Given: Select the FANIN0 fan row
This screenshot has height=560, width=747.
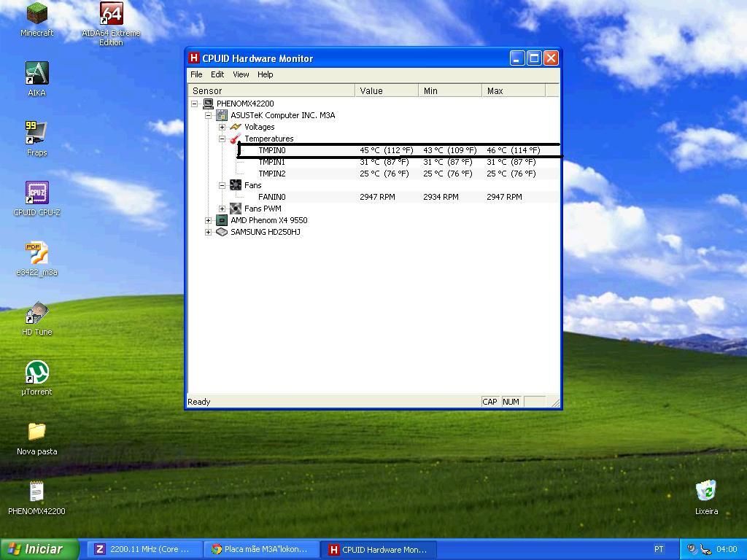Looking at the screenshot, I should tap(399, 197).
